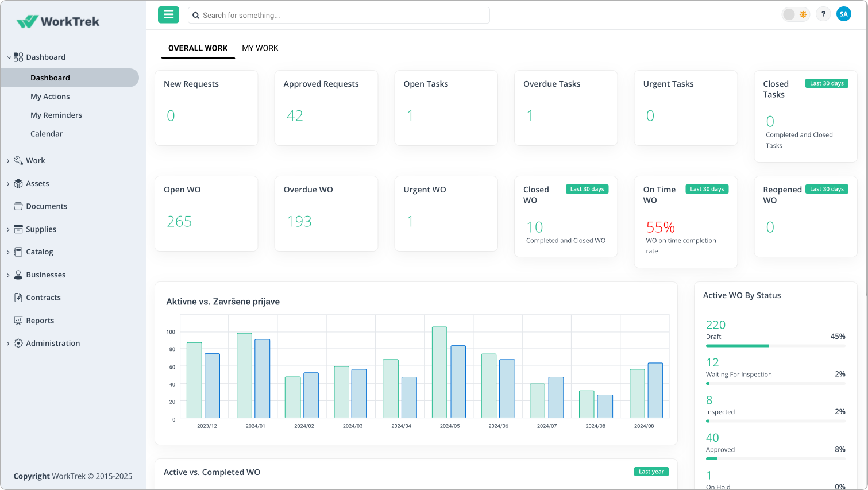Click the Documents folder icon in sidebar

pyautogui.click(x=18, y=206)
